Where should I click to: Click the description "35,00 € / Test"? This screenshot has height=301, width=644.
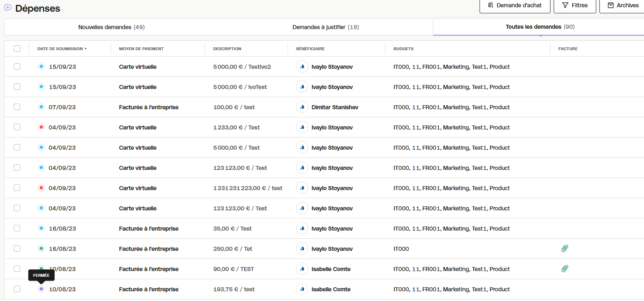tap(232, 229)
